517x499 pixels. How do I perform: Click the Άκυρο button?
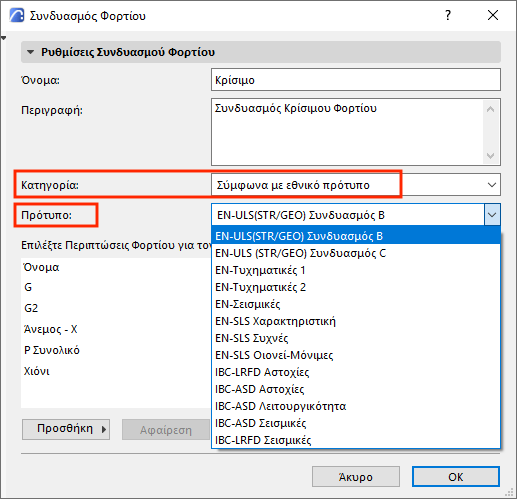356,477
